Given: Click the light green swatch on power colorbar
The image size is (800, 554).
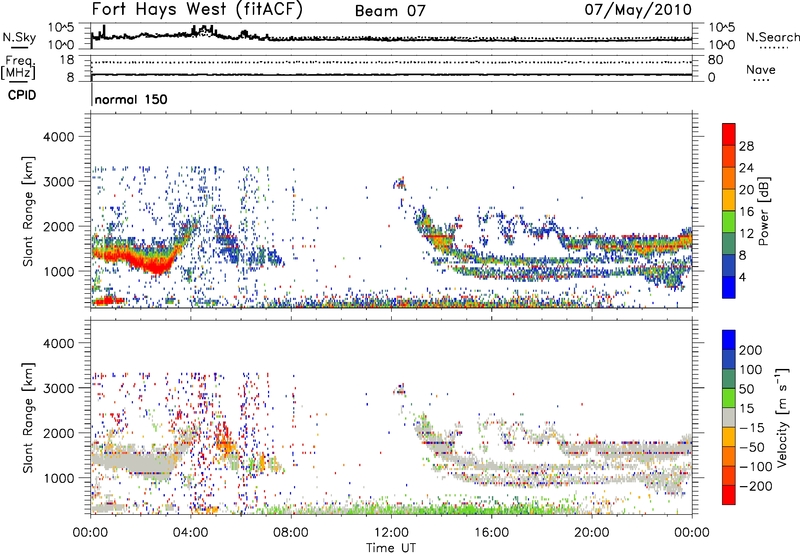Looking at the screenshot, I should click(x=729, y=222).
